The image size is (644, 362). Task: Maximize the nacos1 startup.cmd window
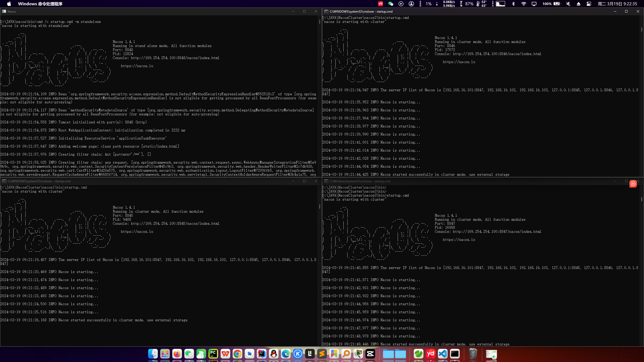(304, 181)
